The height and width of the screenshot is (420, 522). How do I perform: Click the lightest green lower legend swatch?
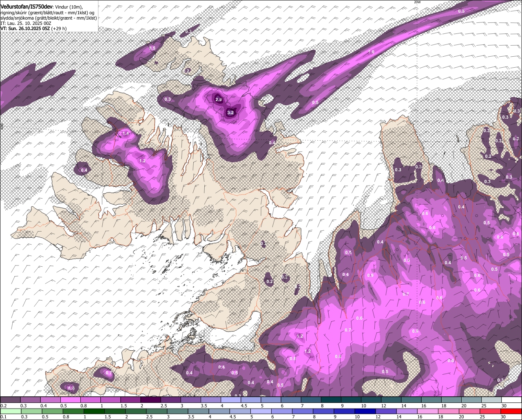(x=10, y=411)
